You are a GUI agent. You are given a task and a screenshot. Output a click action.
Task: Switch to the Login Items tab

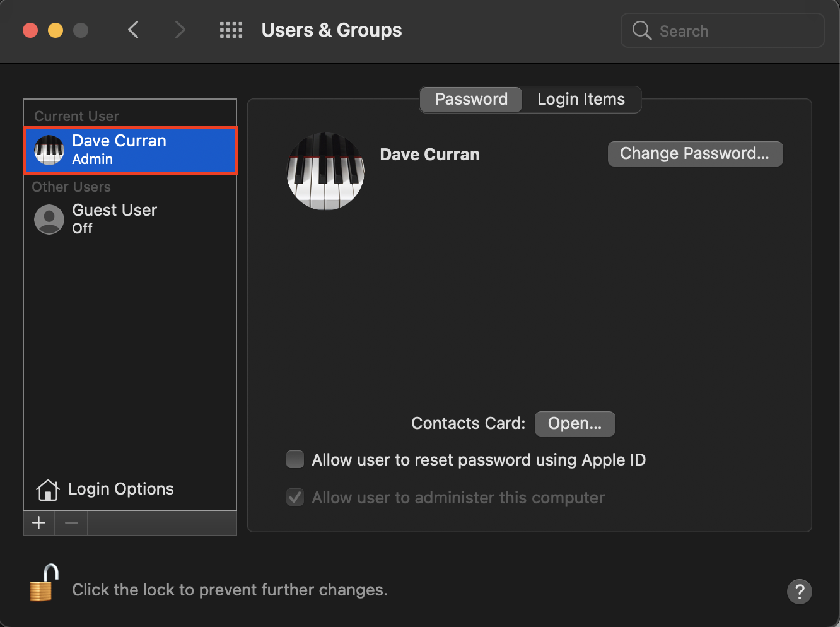click(581, 100)
